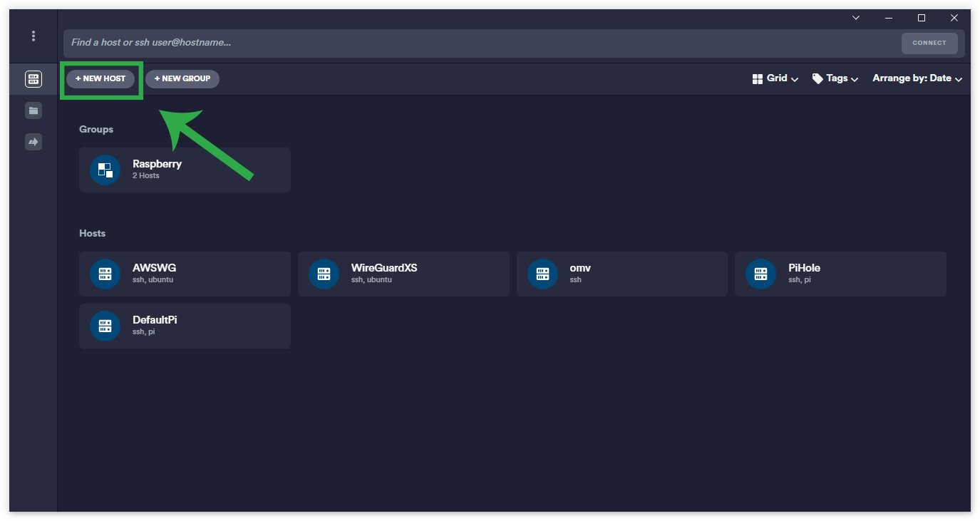Open the Raspberry group card
The width and height of the screenshot is (980, 521).
coord(185,170)
